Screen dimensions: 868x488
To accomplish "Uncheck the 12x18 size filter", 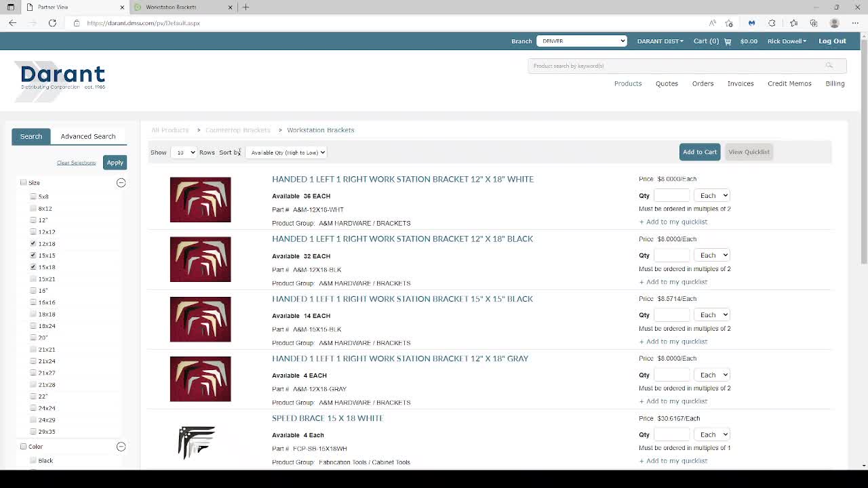I will tap(33, 243).
